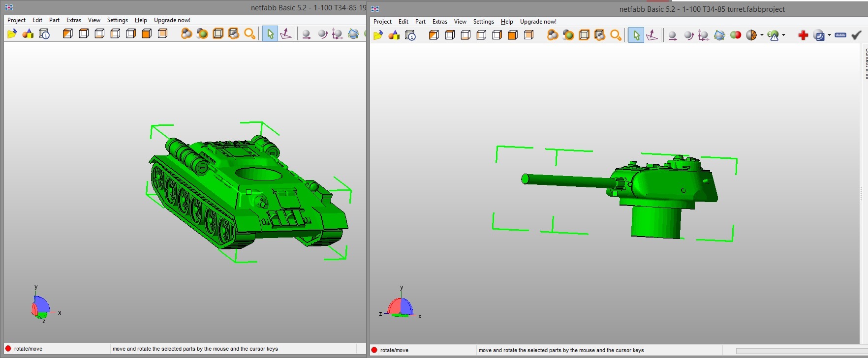
Task: Click the green tank hull model
Action: pyautogui.click(x=248, y=193)
